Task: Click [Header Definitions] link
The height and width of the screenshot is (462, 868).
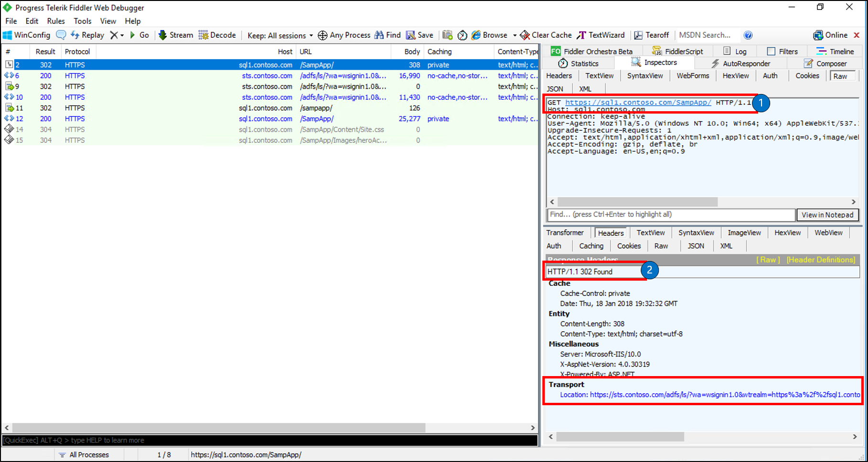Action: pyautogui.click(x=821, y=260)
